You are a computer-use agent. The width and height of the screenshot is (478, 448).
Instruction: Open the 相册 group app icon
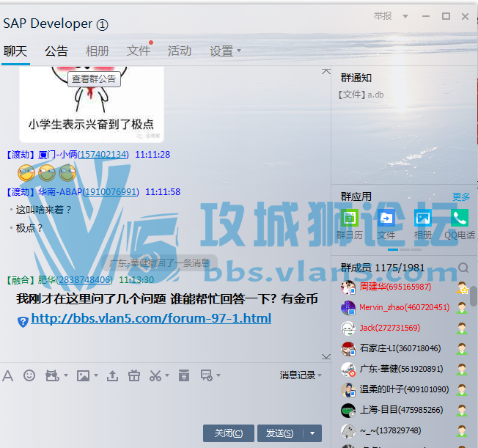coord(423,218)
